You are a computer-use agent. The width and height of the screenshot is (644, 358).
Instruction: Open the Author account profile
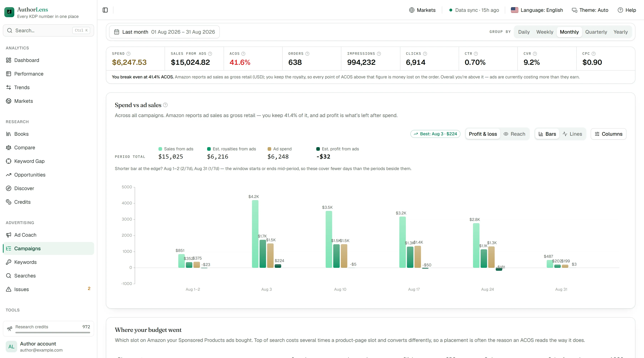(48, 347)
